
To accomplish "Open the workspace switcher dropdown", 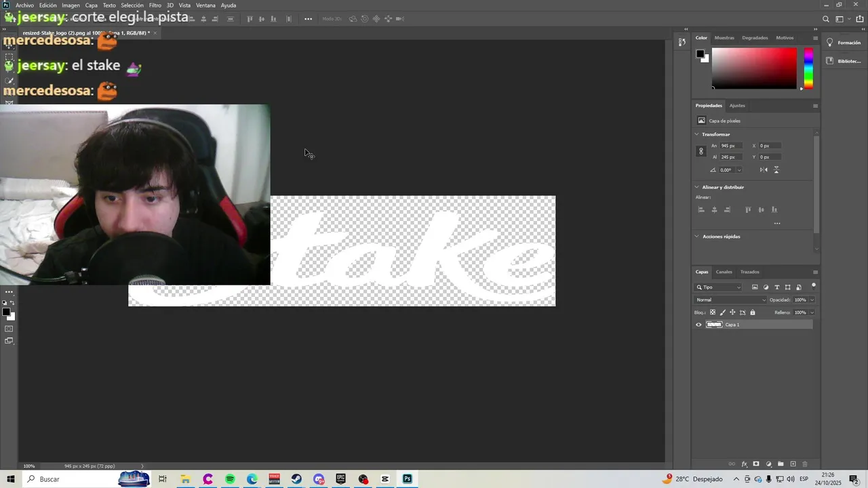I will click(x=842, y=19).
